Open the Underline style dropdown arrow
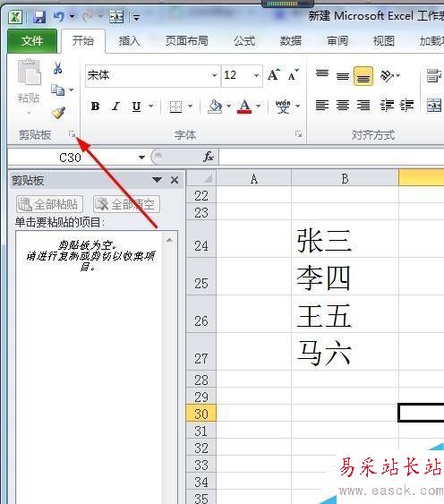The image size is (444, 504). pyautogui.click(x=150, y=106)
